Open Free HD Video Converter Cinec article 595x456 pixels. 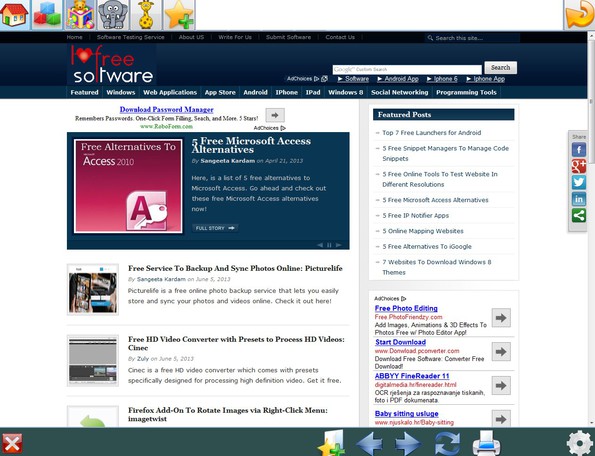pyautogui.click(x=236, y=343)
